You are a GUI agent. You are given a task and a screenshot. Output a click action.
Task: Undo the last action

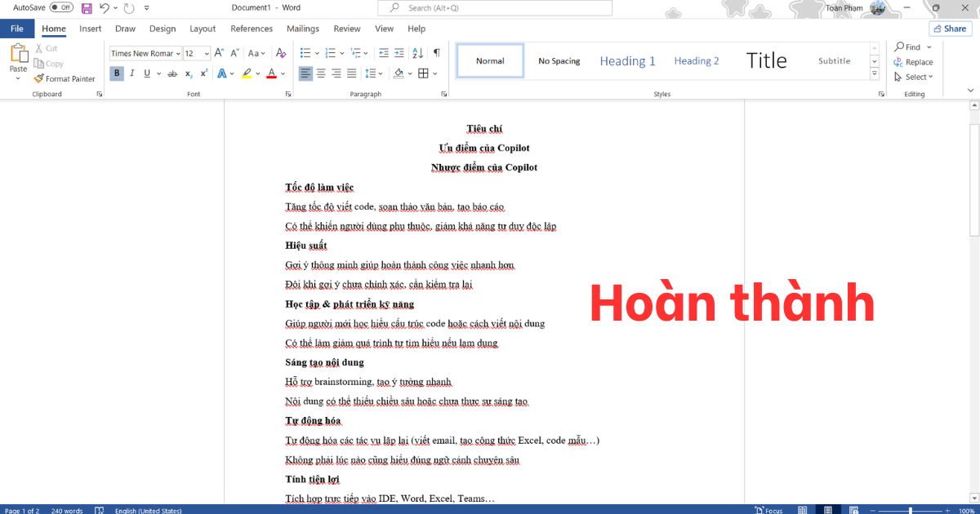[x=105, y=7]
